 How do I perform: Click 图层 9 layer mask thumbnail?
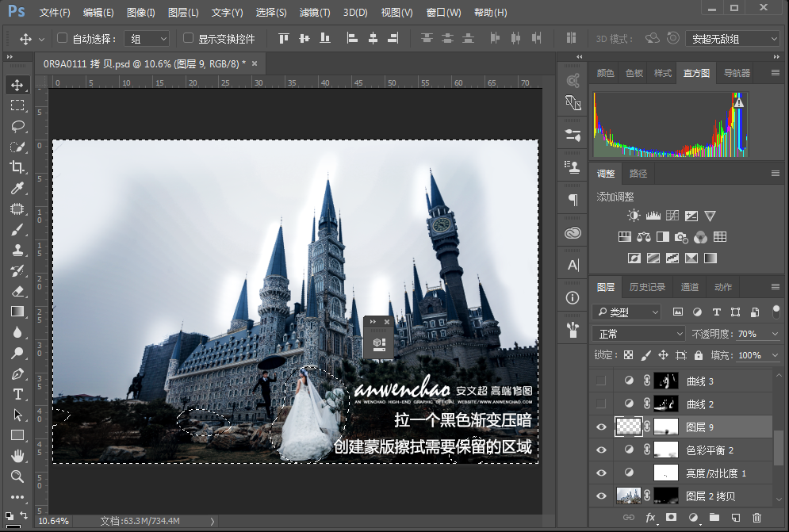[665, 427]
